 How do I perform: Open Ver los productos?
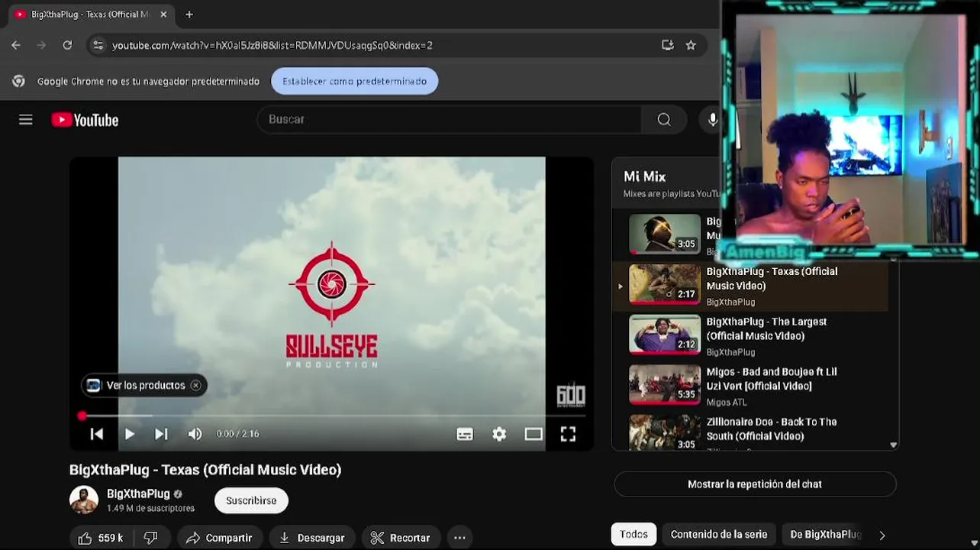click(145, 386)
